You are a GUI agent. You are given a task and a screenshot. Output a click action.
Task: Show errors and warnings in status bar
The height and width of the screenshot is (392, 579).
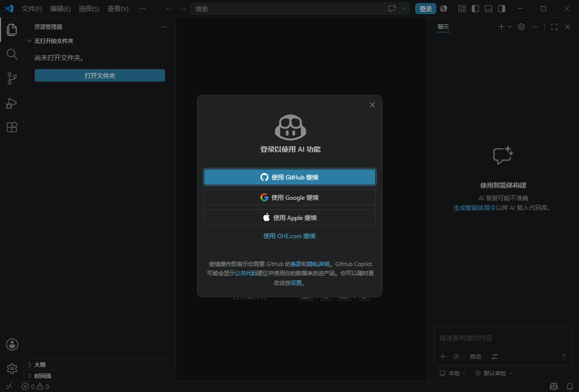(x=35, y=386)
